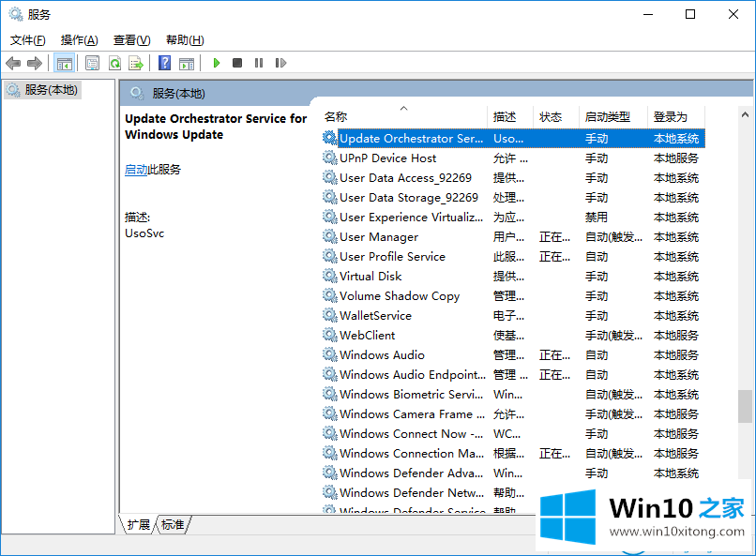Select the WalletService row
Screen dimensions: 756x556
pos(513,316)
